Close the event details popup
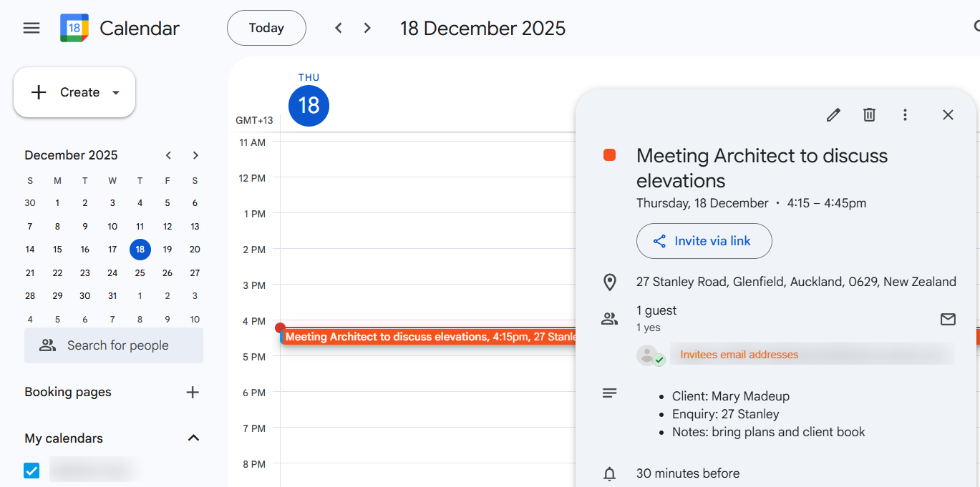Image resolution: width=980 pixels, height=487 pixels. [948, 114]
